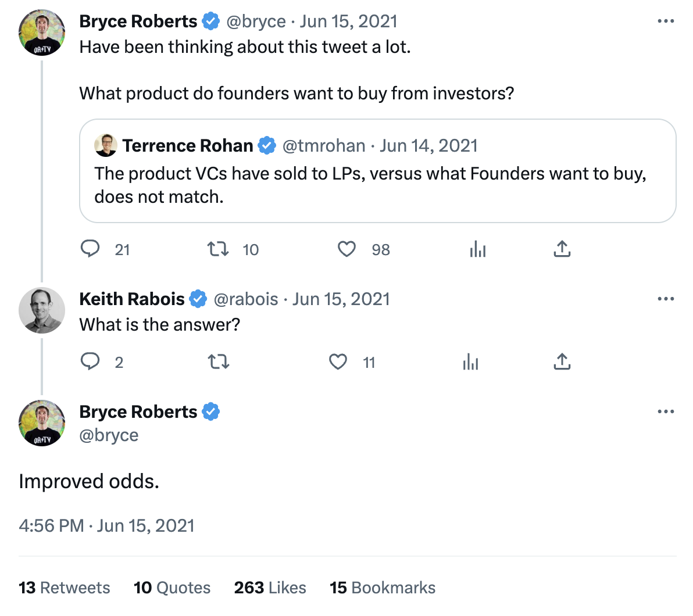The height and width of the screenshot is (616, 693).
Task: Open more options on the main tweet
Action: click(x=665, y=411)
